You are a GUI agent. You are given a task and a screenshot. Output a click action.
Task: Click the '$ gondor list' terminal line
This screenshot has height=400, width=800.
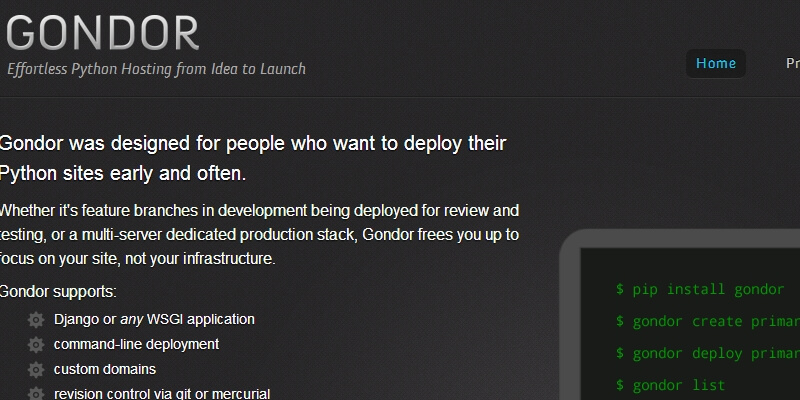tap(670, 385)
